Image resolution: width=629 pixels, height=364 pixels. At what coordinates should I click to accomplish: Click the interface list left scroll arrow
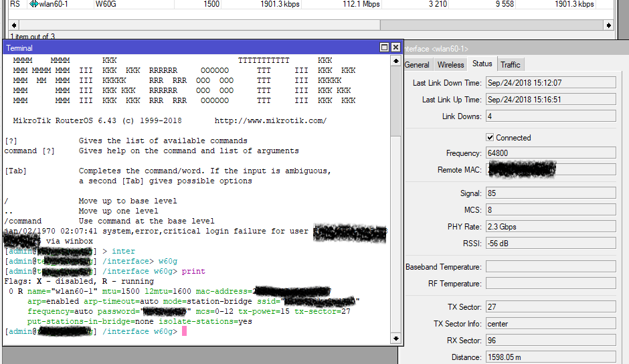pyautogui.click(x=14, y=25)
